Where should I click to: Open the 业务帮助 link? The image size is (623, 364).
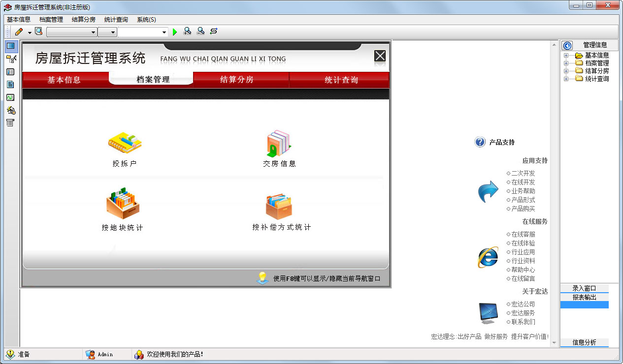coord(523,191)
